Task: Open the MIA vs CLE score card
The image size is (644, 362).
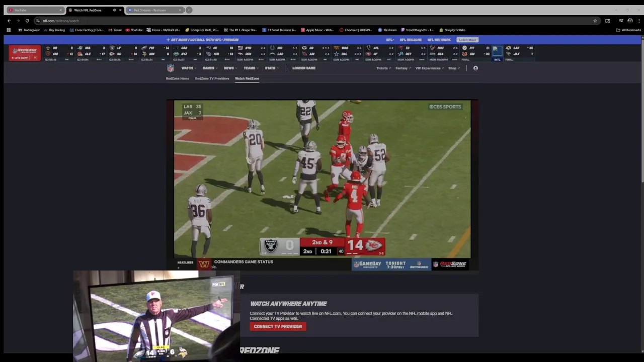Action: tap(92, 53)
